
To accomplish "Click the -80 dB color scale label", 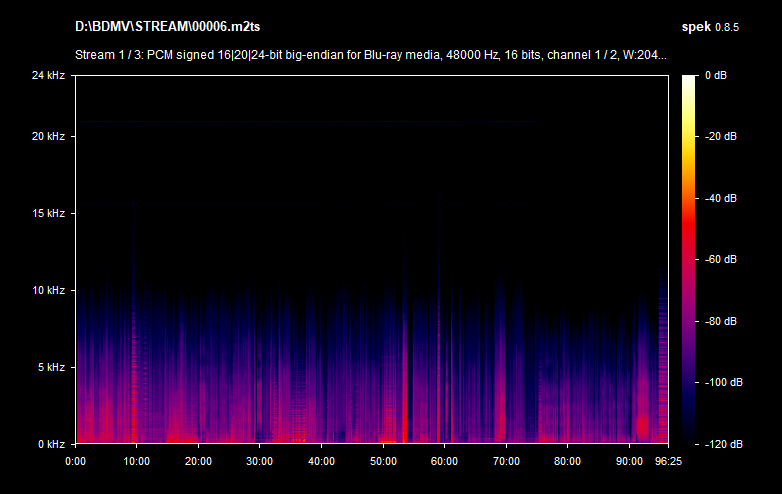I will pyautogui.click(x=720, y=322).
